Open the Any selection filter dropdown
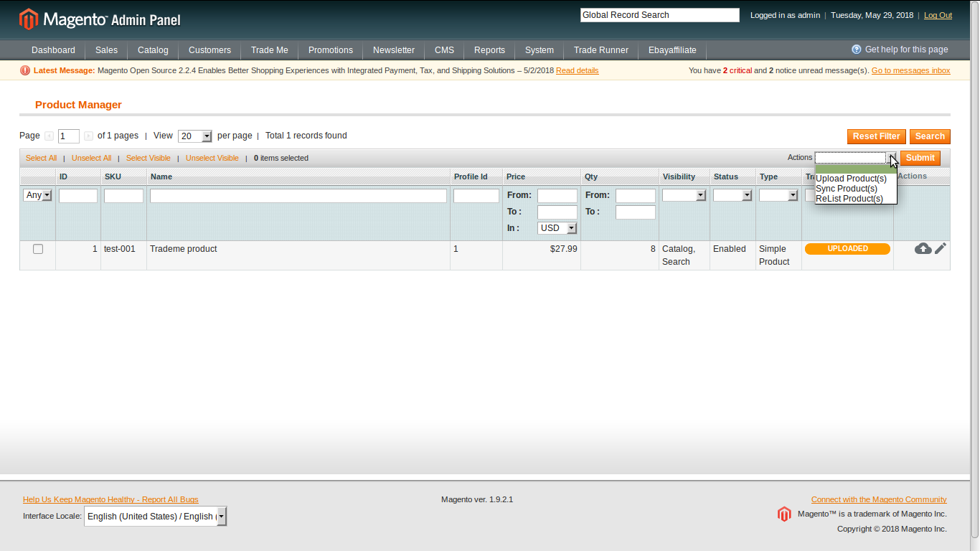The image size is (980, 551). tap(38, 195)
